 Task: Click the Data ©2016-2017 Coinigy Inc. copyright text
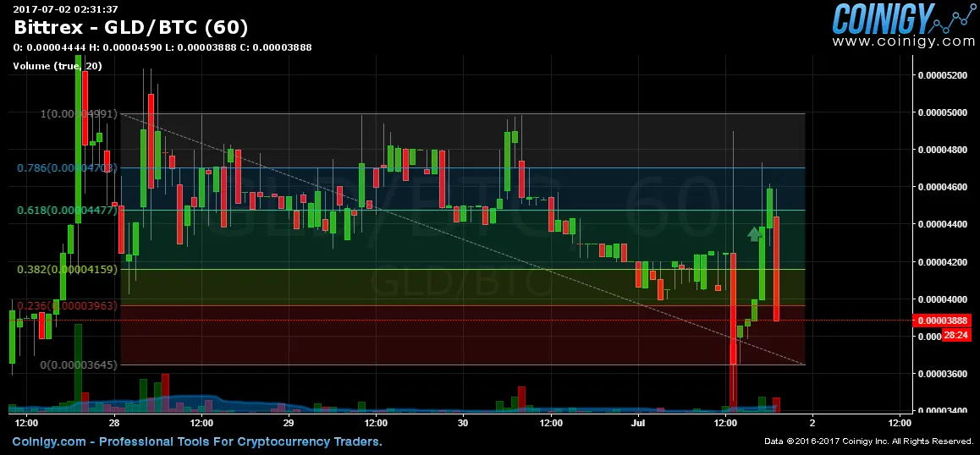point(869,441)
